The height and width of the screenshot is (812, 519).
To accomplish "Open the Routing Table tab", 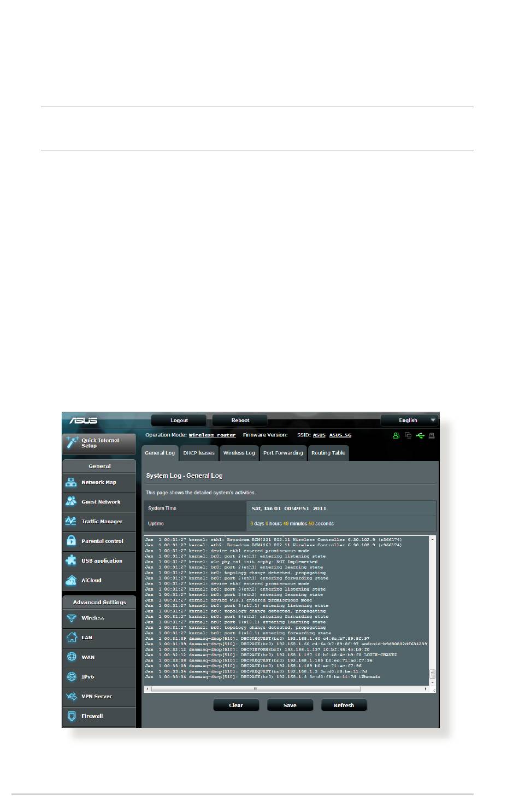I will 328,453.
